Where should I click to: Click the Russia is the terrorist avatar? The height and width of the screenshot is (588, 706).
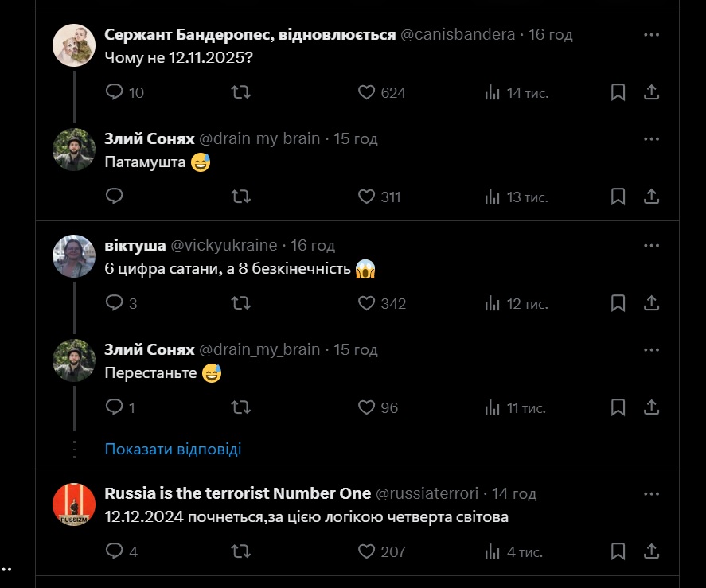tap(74, 504)
